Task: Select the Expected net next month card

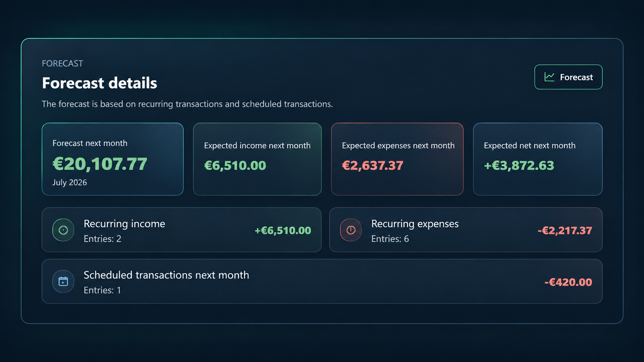Action: [538, 159]
